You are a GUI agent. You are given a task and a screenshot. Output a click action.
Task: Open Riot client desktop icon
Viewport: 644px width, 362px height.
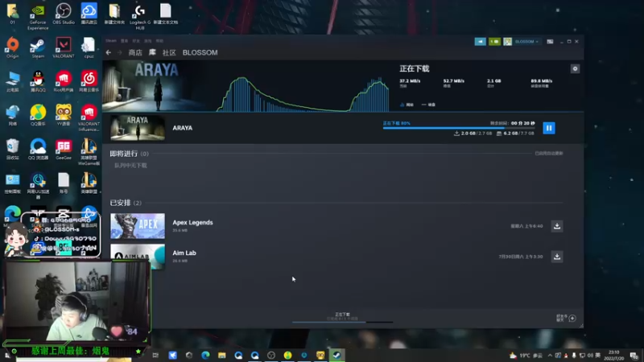[64, 81]
